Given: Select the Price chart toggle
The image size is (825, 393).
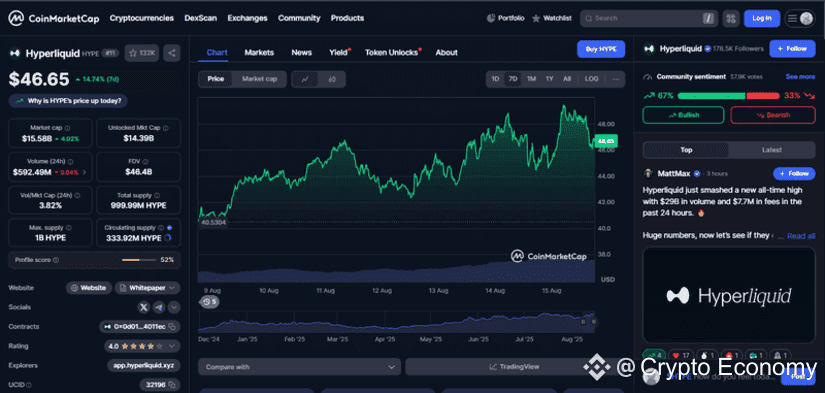Looking at the screenshot, I should point(216,79).
